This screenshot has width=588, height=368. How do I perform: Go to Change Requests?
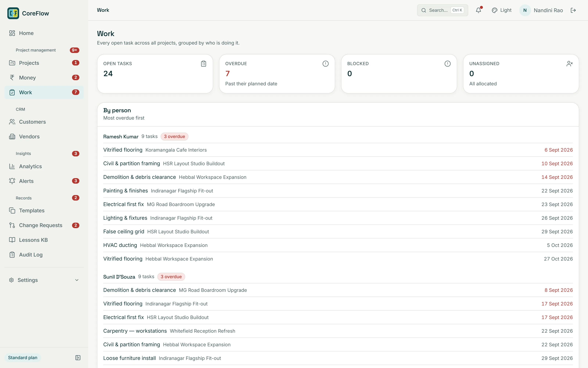click(x=44, y=225)
